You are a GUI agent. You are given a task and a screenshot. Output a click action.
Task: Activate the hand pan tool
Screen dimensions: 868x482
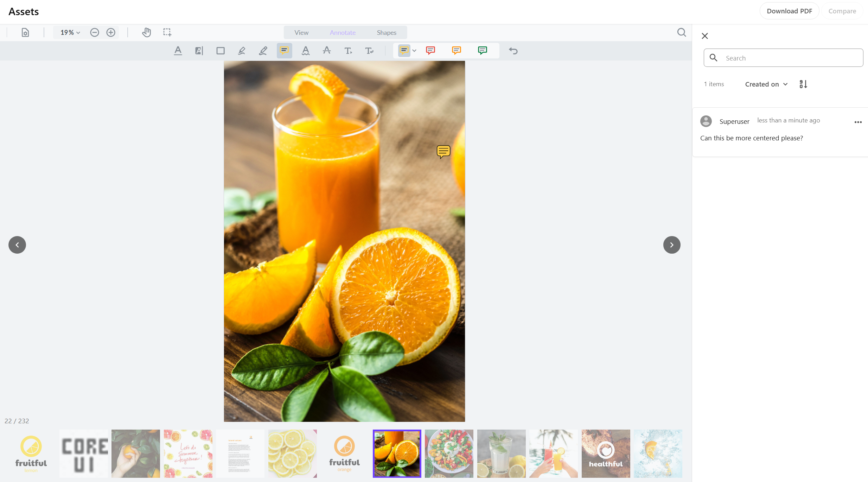pyautogui.click(x=147, y=32)
